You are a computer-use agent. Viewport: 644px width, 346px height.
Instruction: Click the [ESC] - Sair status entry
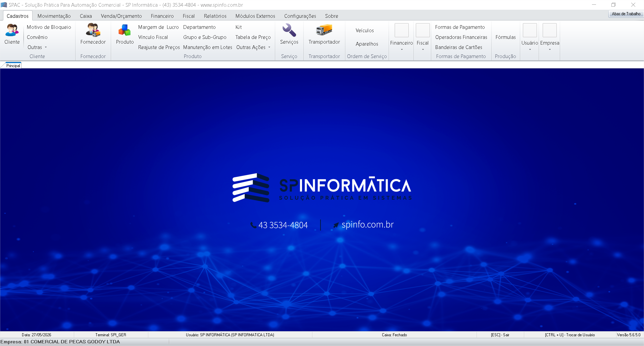[500, 335]
